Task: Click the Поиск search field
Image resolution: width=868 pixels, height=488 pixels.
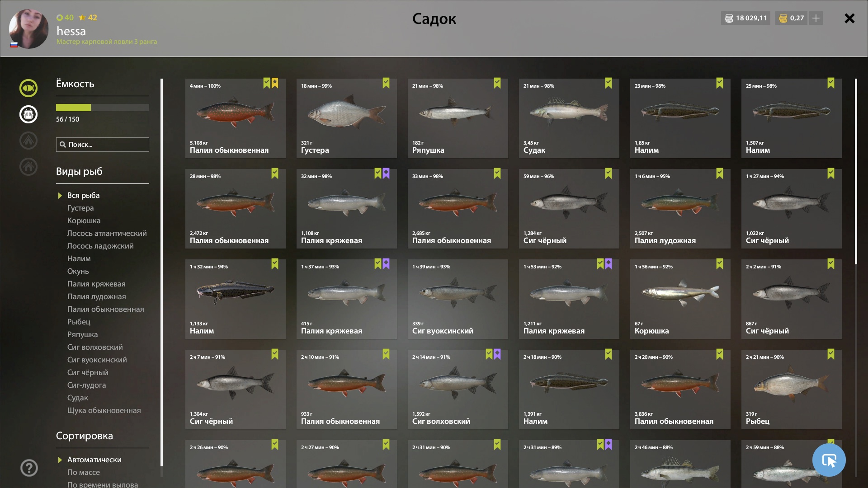Action: 103,145
